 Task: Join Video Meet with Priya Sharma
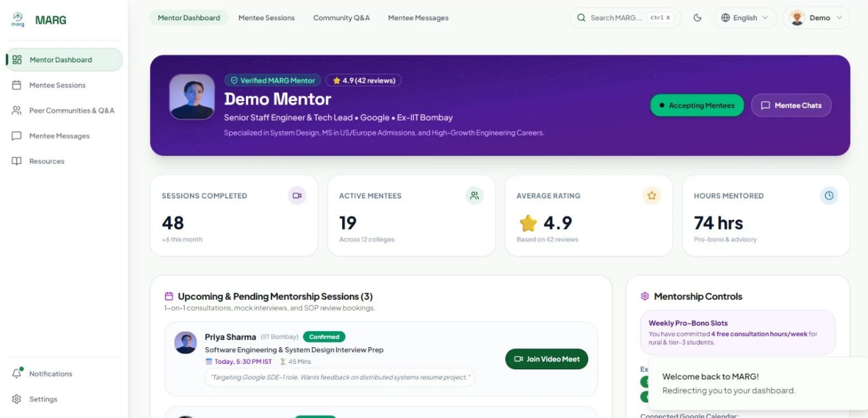click(547, 359)
